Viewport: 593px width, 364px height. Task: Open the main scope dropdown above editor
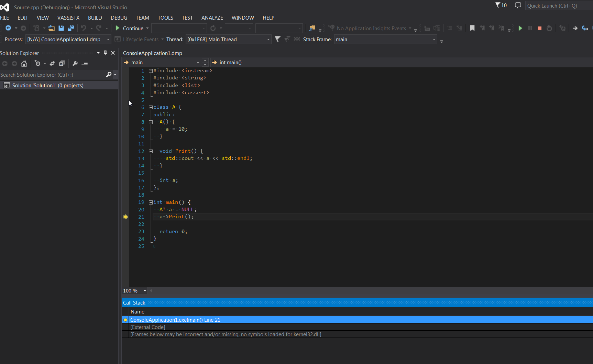(x=161, y=63)
